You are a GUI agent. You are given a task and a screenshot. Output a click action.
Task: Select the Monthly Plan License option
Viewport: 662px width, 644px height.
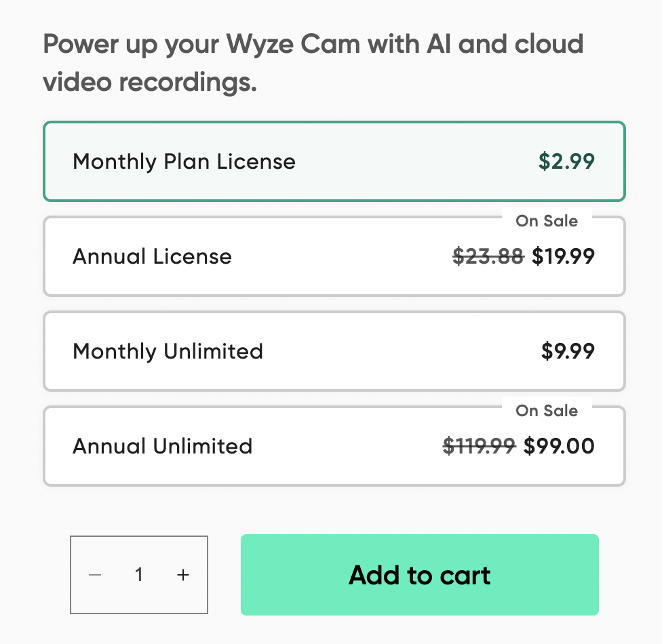click(184, 162)
